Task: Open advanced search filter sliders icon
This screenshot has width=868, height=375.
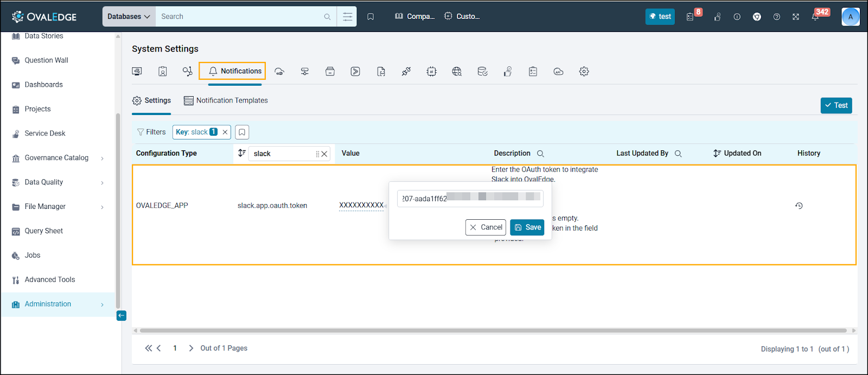Action: tap(347, 17)
